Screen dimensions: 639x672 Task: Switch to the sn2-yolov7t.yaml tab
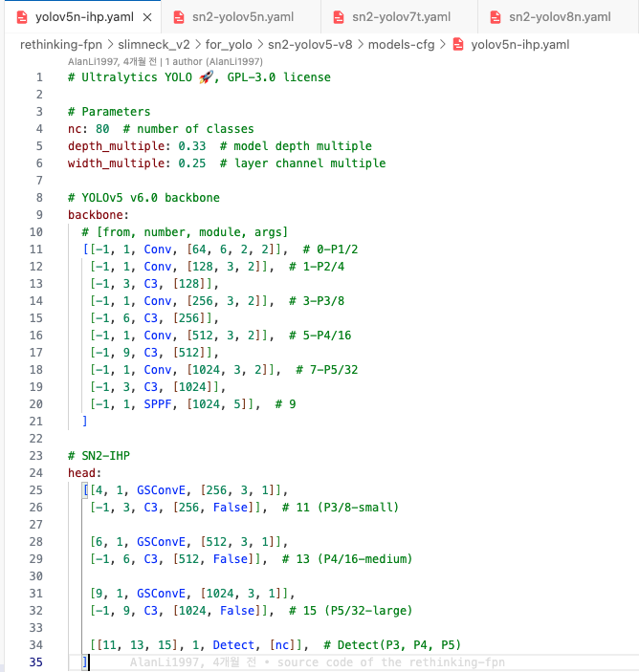pyautogui.click(x=399, y=17)
